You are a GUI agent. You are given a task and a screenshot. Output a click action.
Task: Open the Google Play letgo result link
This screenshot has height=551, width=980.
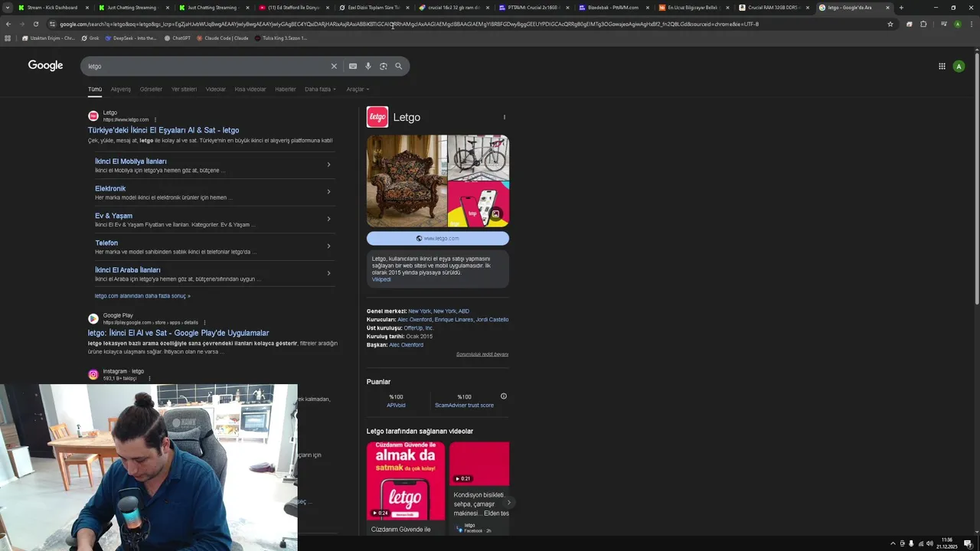click(x=178, y=334)
